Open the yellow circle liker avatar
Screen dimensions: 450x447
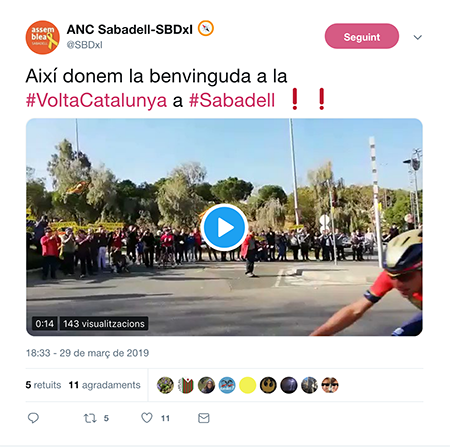pyautogui.click(x=248, y=385)
